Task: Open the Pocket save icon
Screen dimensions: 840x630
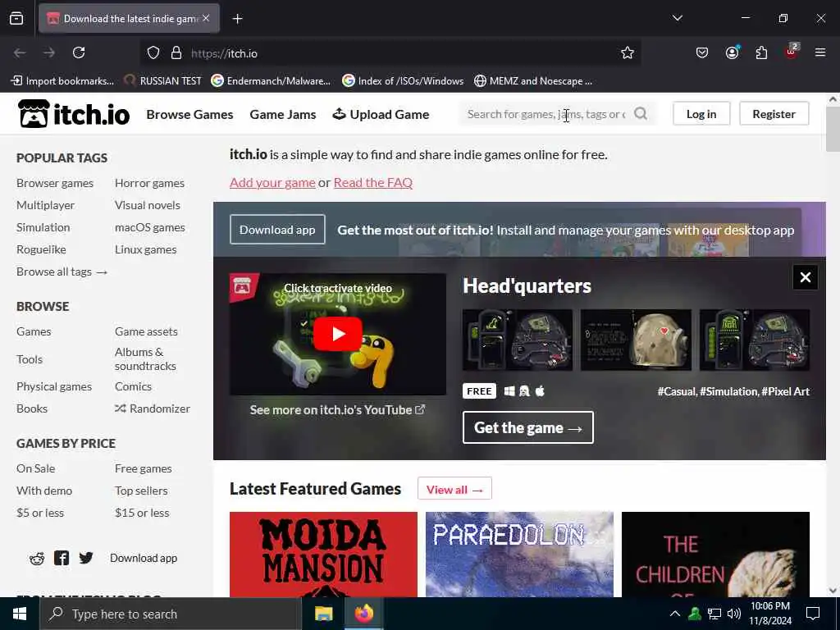Action: click(702, 52)
